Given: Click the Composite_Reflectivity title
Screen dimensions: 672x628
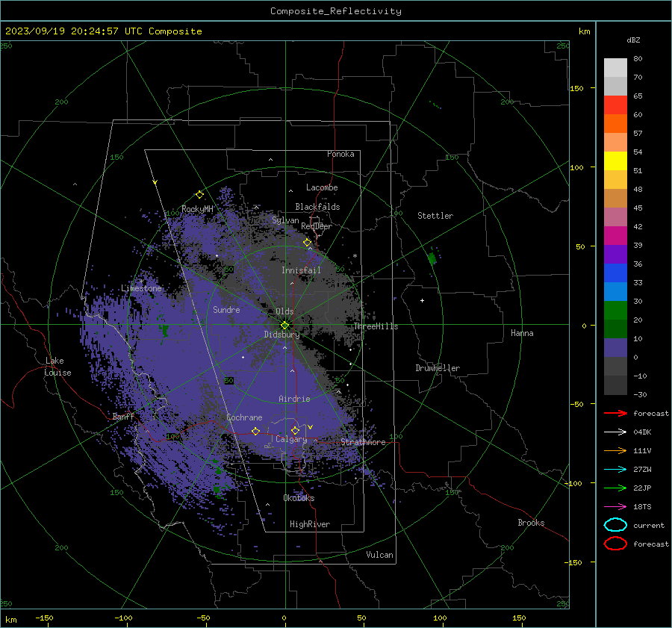Looking at the screenshot, I should pos(335,11).
